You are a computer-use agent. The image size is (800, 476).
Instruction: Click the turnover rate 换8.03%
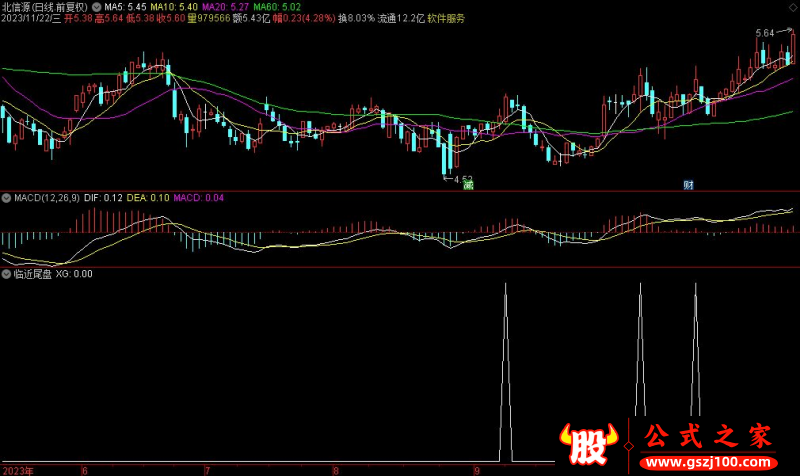pos(356,18)
